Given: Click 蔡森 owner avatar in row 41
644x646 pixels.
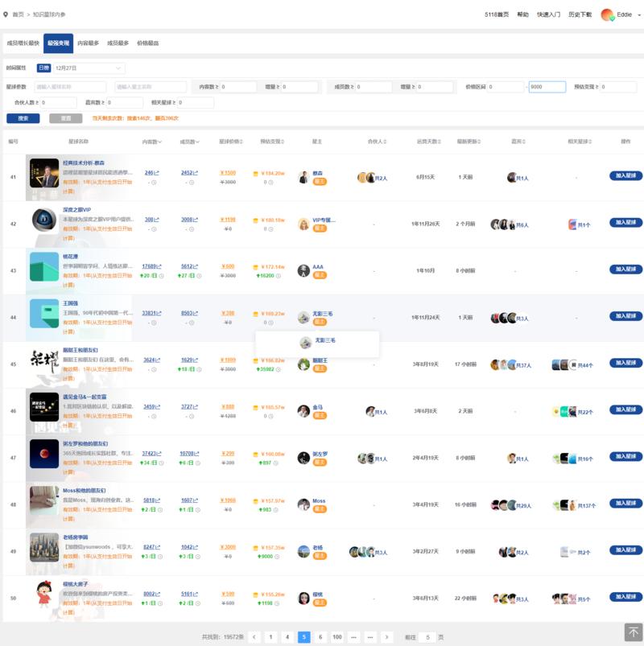Looking at the screenshot, I should (x=303, y=176).
